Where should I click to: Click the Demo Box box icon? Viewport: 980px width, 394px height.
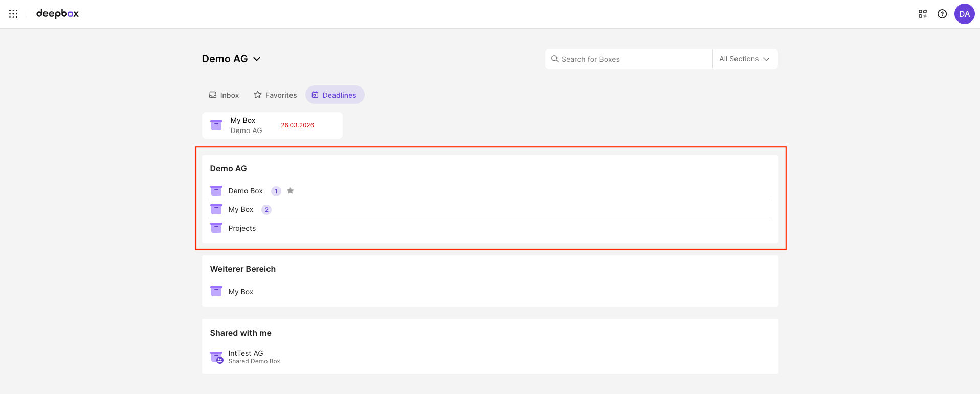click(x=216, y=191)
